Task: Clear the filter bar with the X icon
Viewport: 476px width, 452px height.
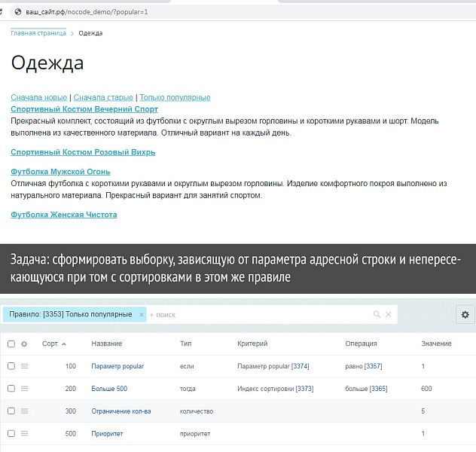Action: [389, 314]
